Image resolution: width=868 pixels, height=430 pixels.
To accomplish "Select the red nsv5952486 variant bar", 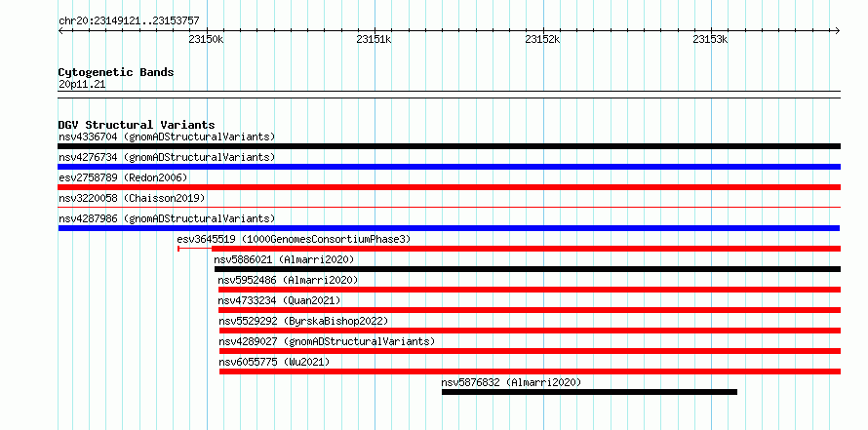I will pos(530,290).
